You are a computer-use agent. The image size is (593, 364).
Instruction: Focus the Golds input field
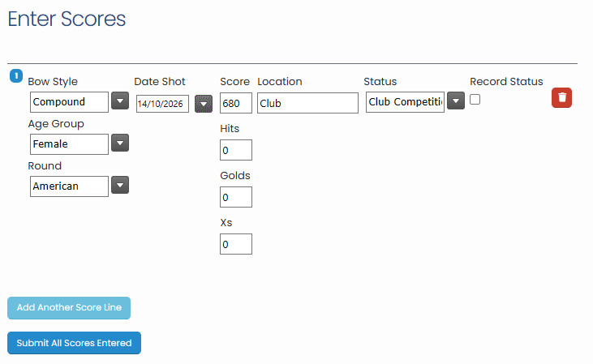click(x=236, y=197)
